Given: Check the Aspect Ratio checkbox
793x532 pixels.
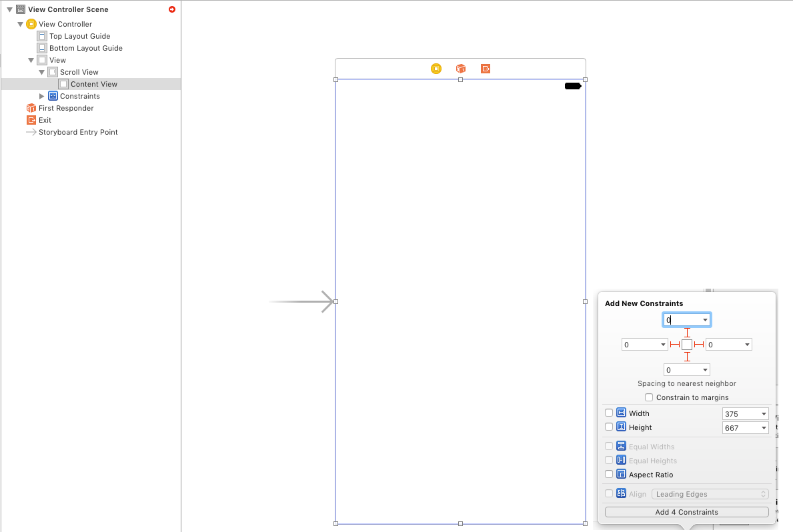Looking at the screenshot, I should 609,474.
